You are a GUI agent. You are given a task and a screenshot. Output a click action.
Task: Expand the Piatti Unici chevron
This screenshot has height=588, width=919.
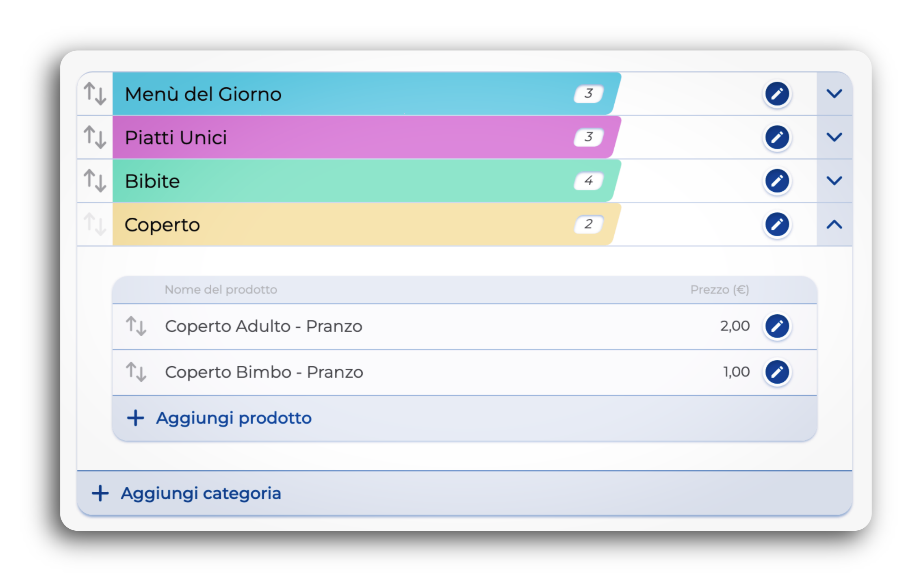834,137
